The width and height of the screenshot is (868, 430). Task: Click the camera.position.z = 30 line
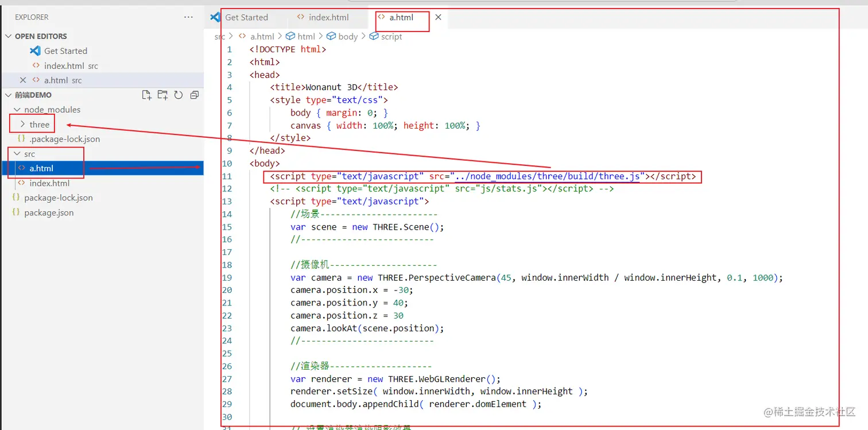(347, 315)
